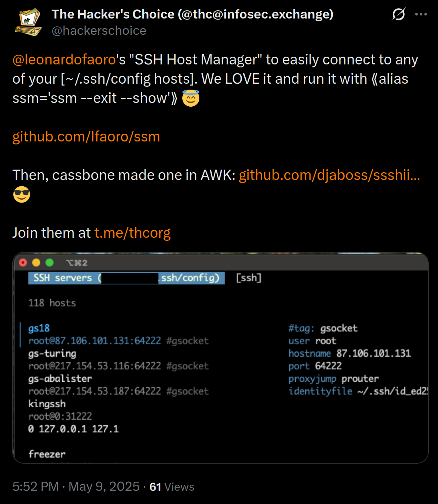
Task: Click the SSH servers header bar in terminal
Action: click(126, 278)
